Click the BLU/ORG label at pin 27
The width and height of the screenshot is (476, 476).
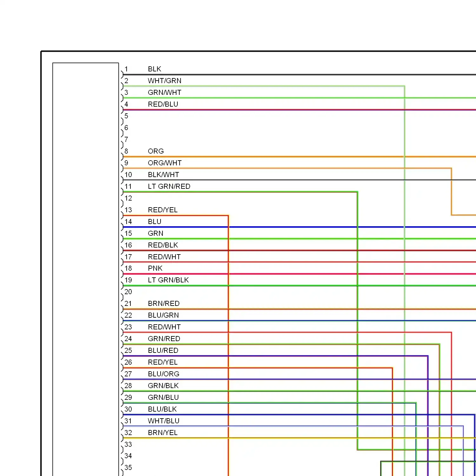tap(163, 374)
